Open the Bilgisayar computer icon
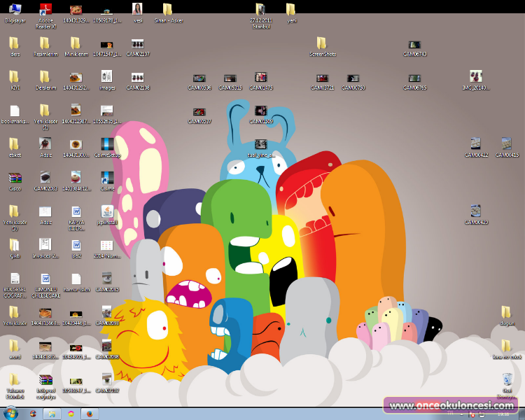Screen dimensions: 525x420 tap(15, 10)
